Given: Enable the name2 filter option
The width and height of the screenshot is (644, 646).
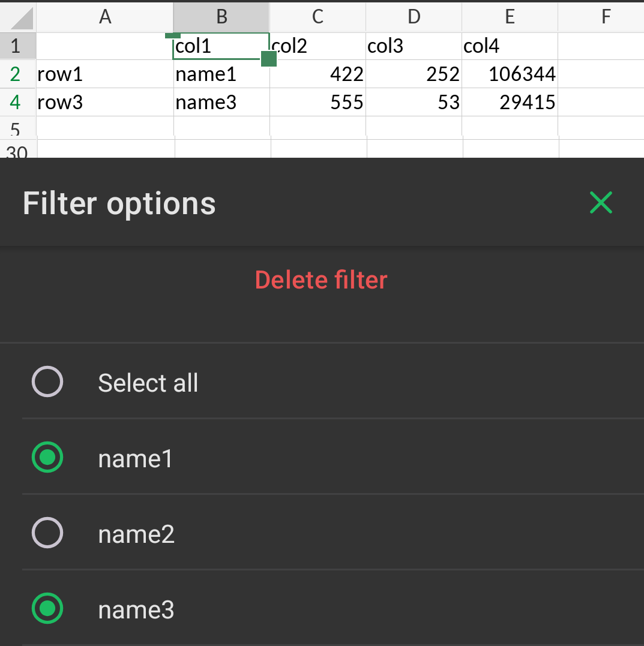Looking at the screenshot, I should (x=47, y=533).
